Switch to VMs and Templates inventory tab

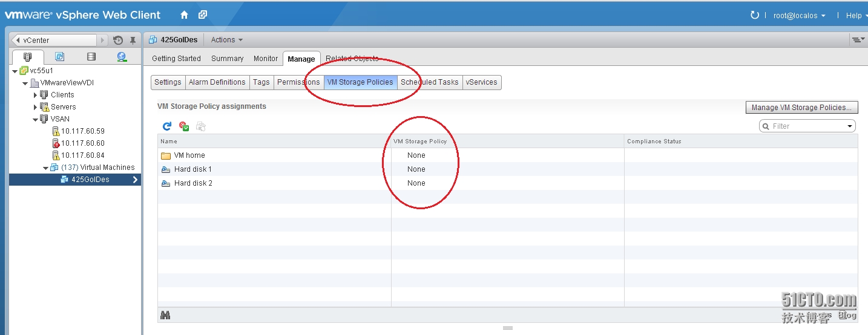(x=59, y=57)
